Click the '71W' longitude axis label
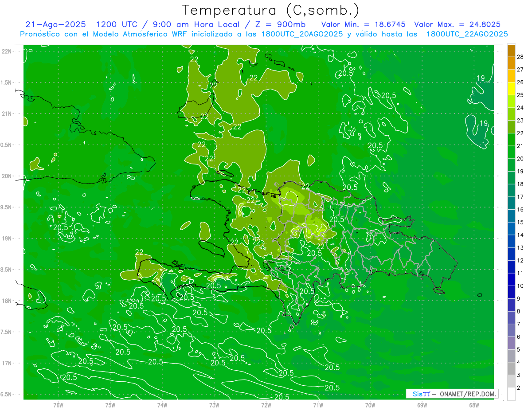Image resolution: width=532 pixels, height=411 pixels. [318, 405]
